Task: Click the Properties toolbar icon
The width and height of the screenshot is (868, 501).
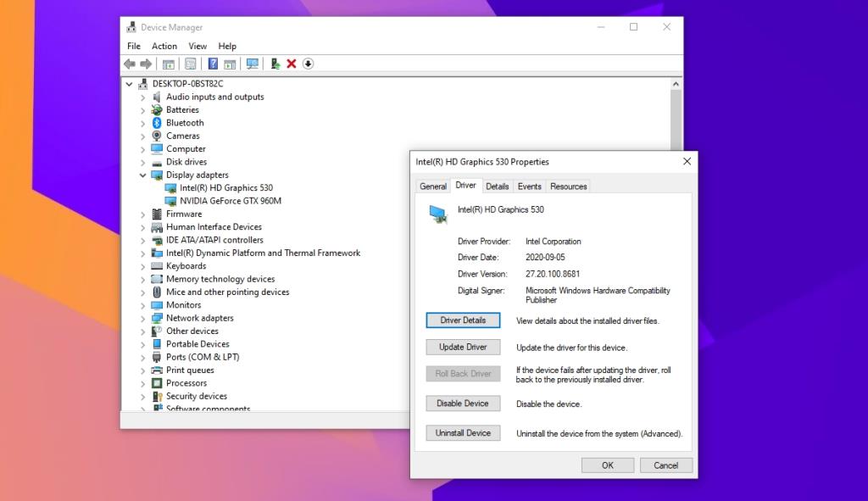Action: pyautogui.click(x=169, y=64)
